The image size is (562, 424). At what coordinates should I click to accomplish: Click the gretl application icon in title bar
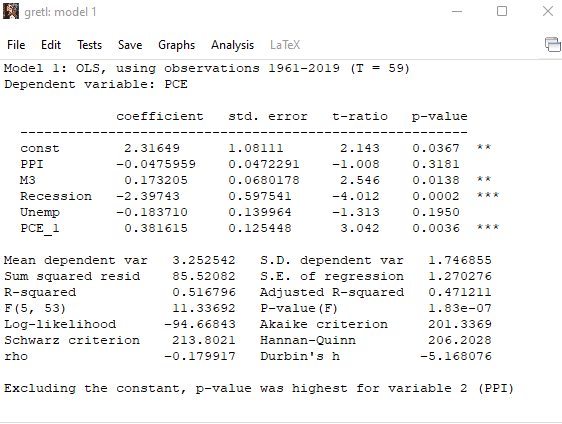coord(11,11)
